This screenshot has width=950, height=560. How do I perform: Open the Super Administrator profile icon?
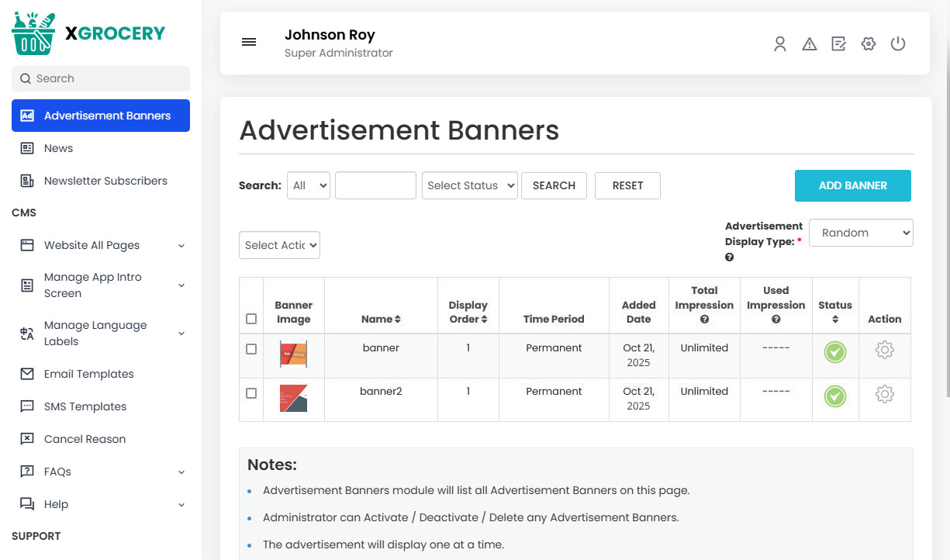click(x=779, y=44)
